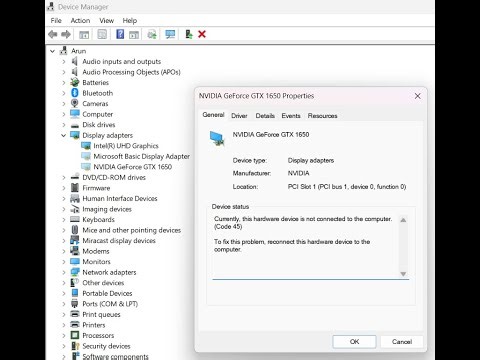Click the Monitors category icon
The image size is (480, 360).
[75, 262]
